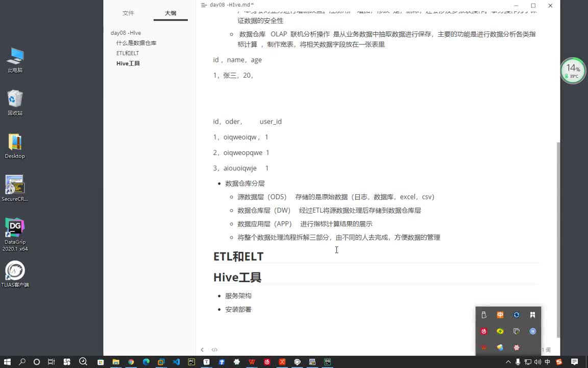Open 此电脑 desktop icon
The height and width of the screenshot is (368, 588).
15,60
